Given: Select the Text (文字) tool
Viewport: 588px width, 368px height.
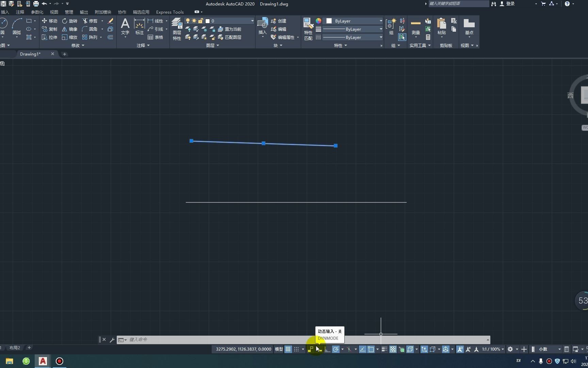Looking at the screenshot, I should coord(125,27).
